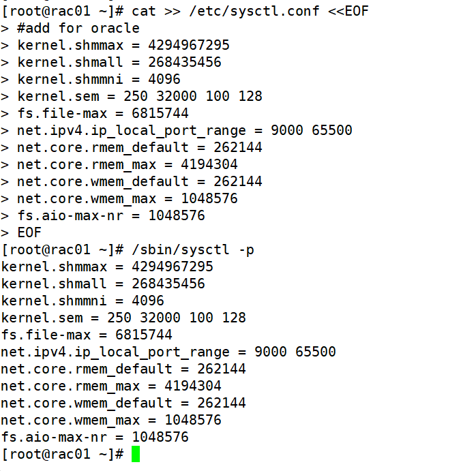Click fs.aio-max-nr line in sysctl output

(x=95, y=437)
